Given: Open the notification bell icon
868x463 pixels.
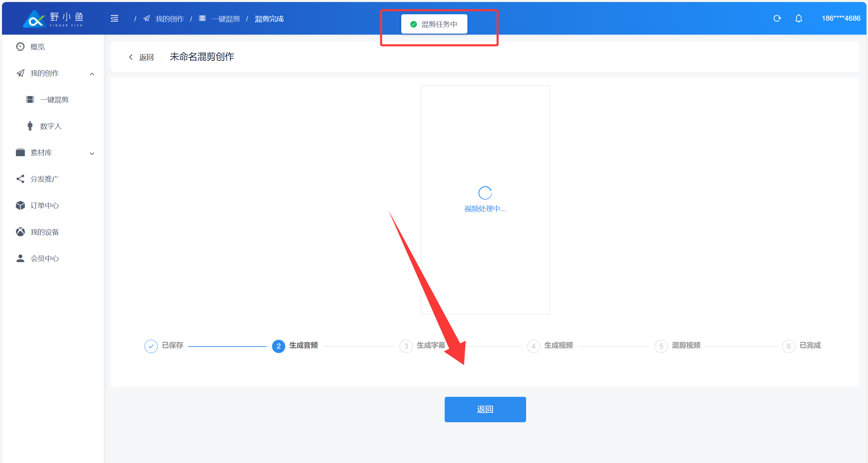Looking at the screenshot, I should 799,18.
